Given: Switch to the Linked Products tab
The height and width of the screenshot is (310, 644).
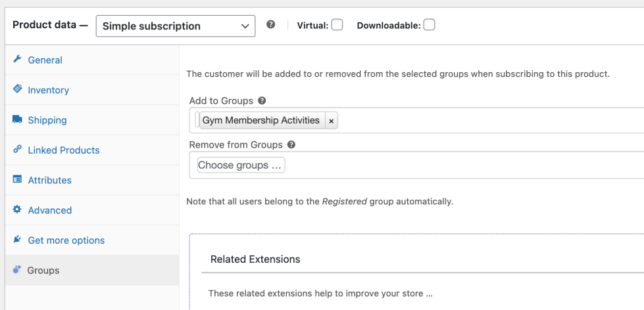Looking at the screenshot, I should pyautogui.click(x=63, y=150).
